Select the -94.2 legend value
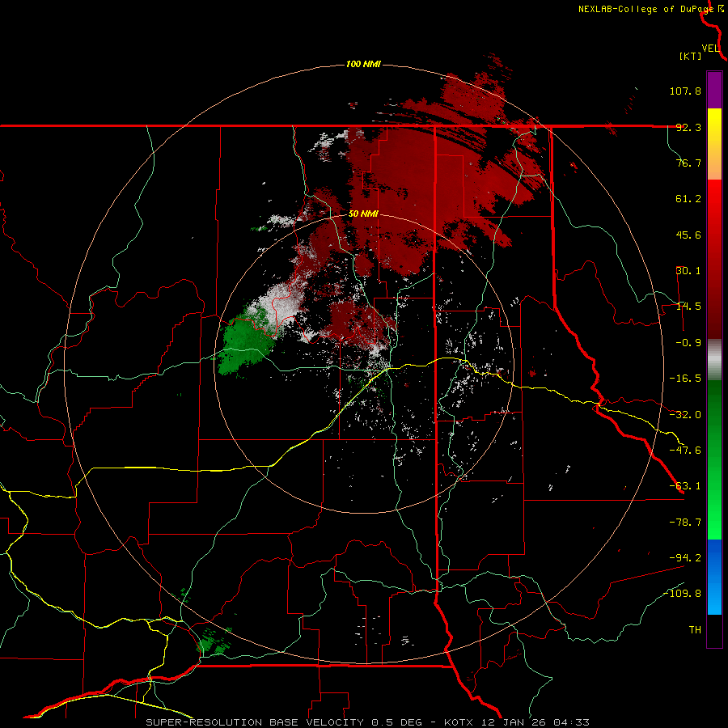The image size is (728, 728). tap(685, 557)
